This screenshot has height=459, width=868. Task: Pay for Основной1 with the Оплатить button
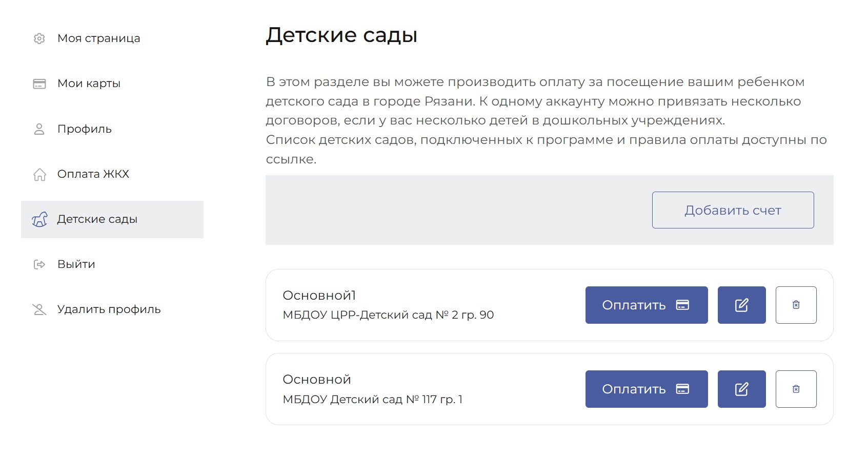(x=646, y=305)
